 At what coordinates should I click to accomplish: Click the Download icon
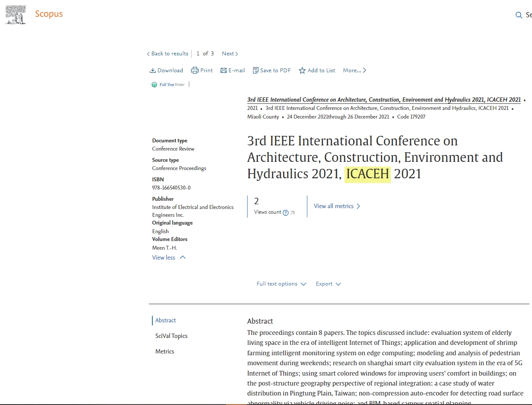pos(153,71)
